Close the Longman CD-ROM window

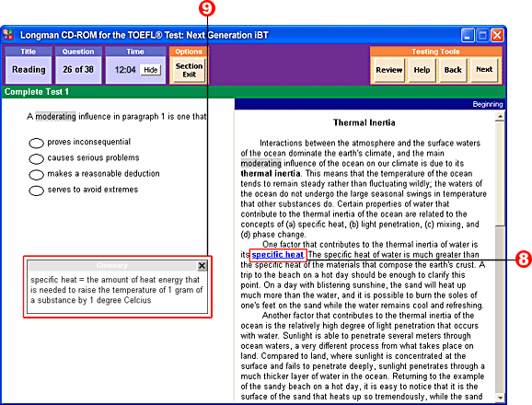497,35
